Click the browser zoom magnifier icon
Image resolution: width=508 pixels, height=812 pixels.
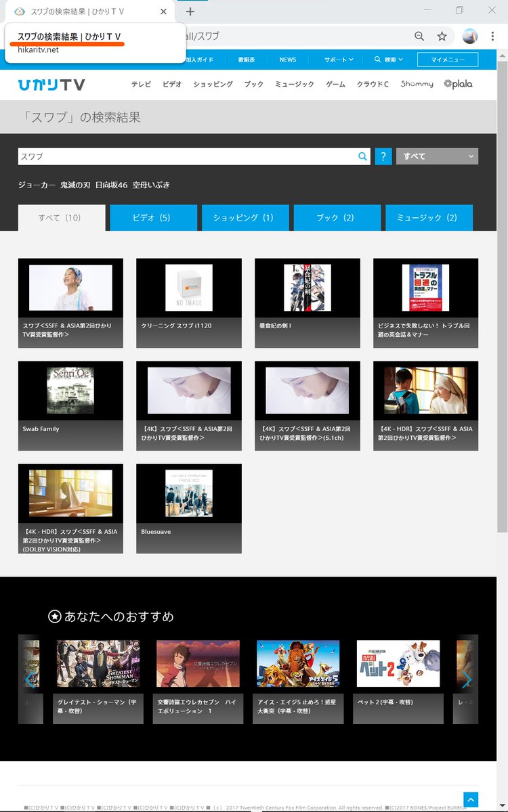click(x=419, y=37)
